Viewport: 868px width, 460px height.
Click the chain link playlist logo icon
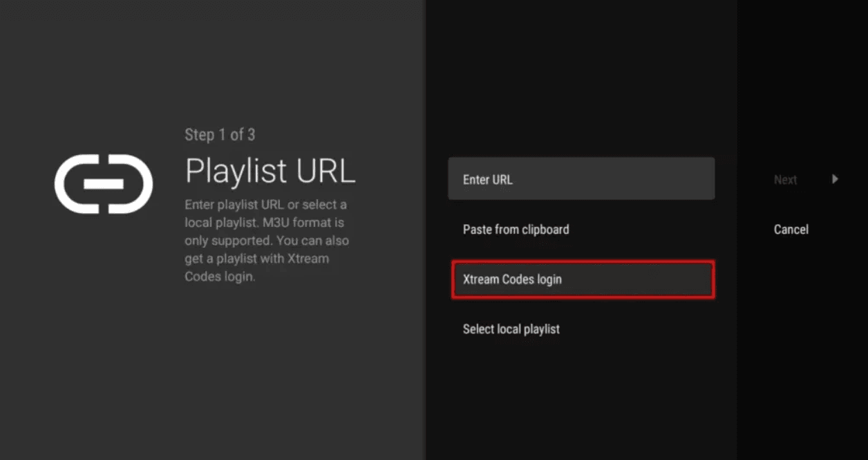coord(104,184)
